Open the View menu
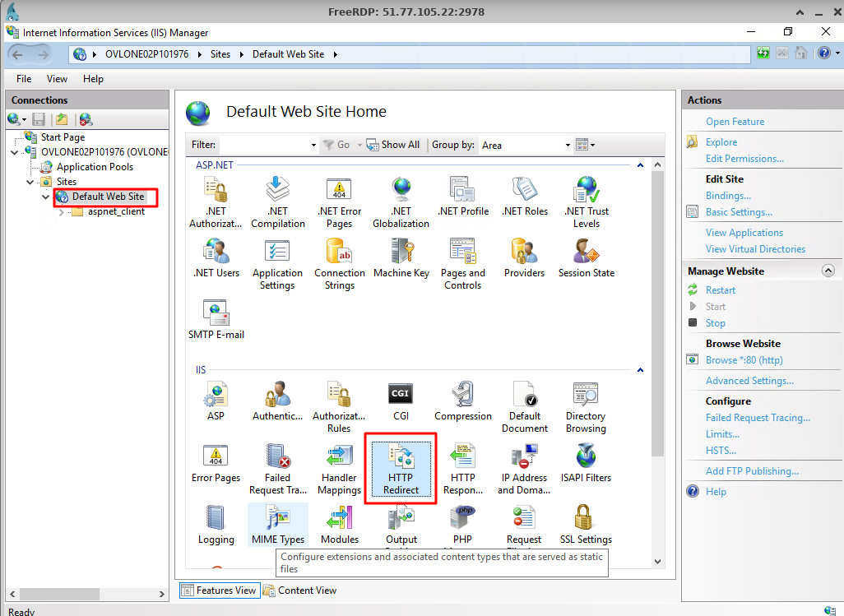 pos(56,78)
